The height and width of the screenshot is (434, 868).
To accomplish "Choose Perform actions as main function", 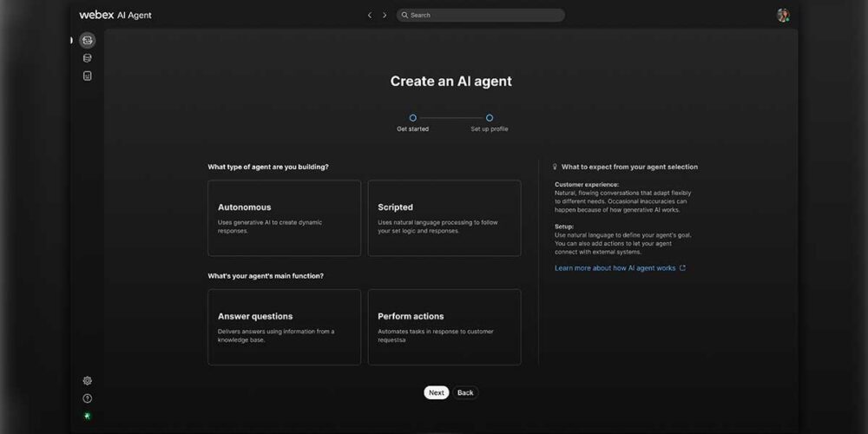I will point(444,327).
